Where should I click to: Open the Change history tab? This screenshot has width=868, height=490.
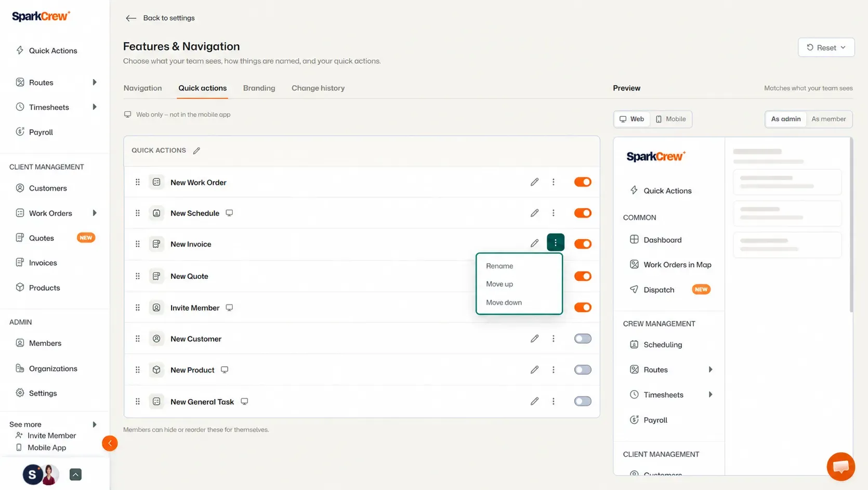coord(318,88)
